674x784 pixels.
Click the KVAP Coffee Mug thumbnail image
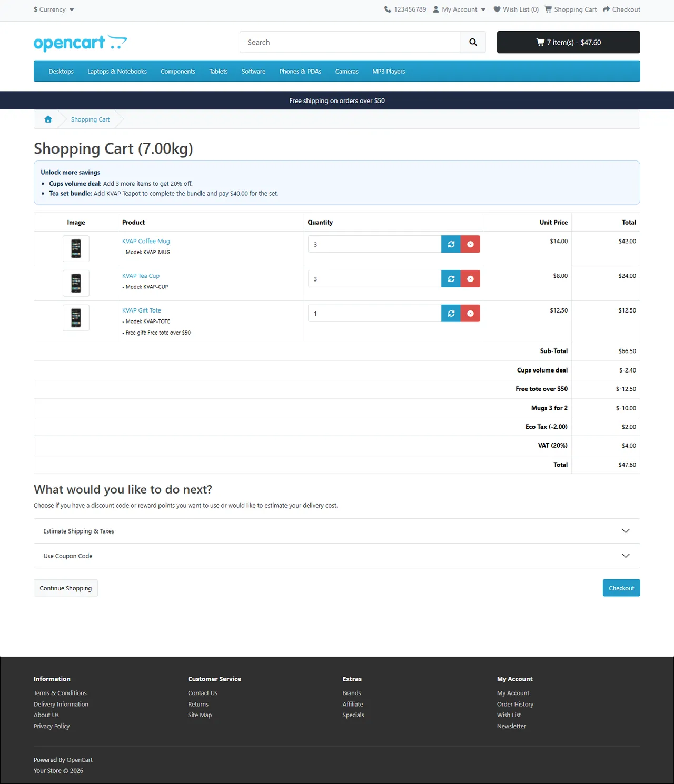(x=76, y=248)
